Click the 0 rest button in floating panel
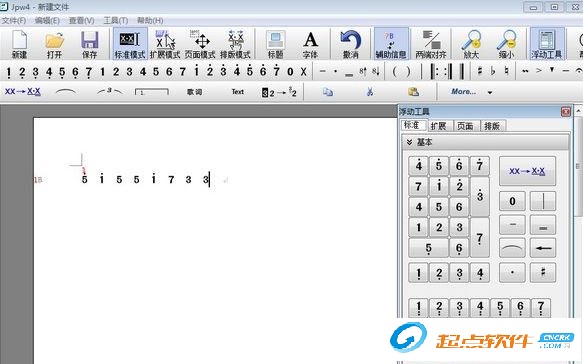The height and width of the screenshot is (364, 583). click(x=512, y=201)
